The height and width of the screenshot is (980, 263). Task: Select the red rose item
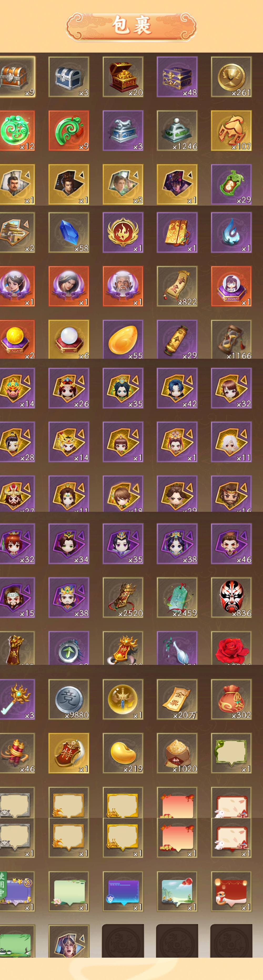coord(231,648)
